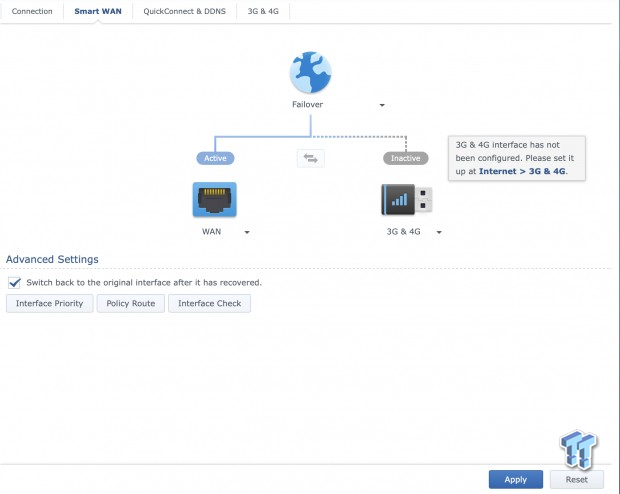Open the 3G & 4G interface dropdown
Screen dimensions: 620x494
pyautogui.click(x=439, y=232)
